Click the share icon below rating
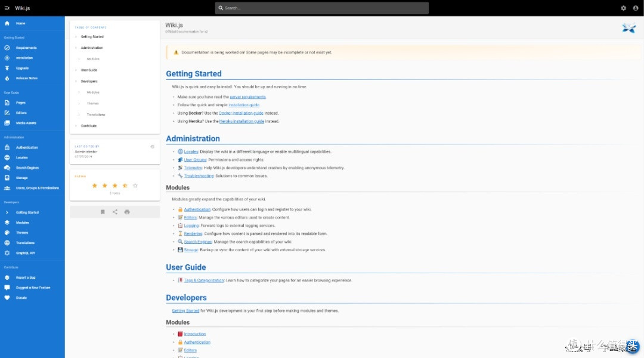 (115, 212)
